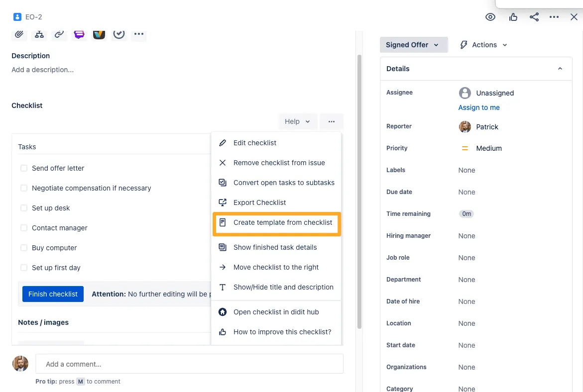This screenshot has width=583, height=392.
Task: Click the right arrow move icon
Action: [x=223, y=267]
